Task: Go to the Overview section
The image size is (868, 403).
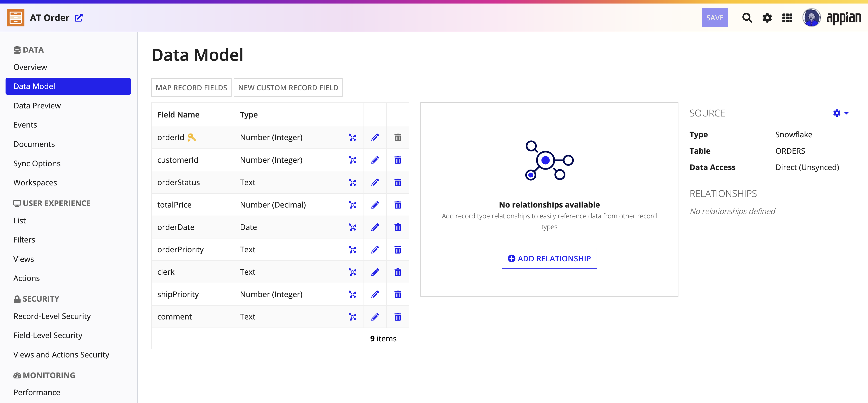Action: (x=30, y=67)
